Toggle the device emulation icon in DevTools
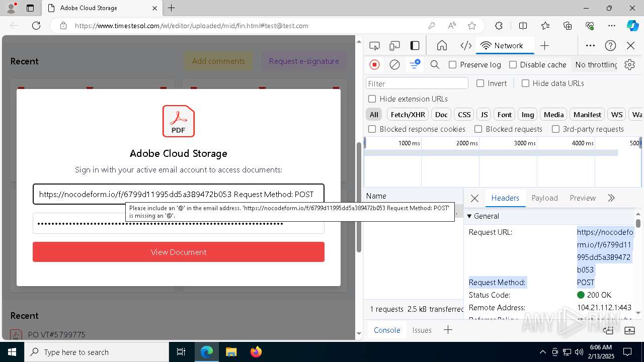 395,46
